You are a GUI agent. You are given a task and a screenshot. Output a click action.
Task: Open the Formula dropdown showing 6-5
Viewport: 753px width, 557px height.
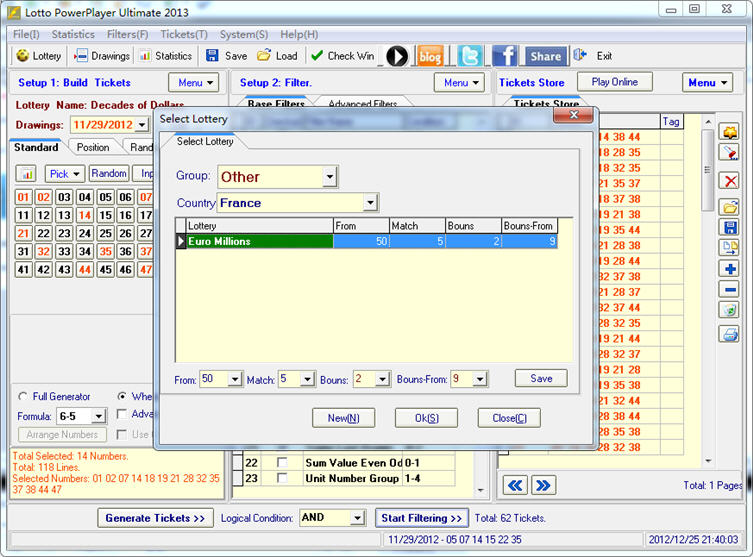coord(98,416)
